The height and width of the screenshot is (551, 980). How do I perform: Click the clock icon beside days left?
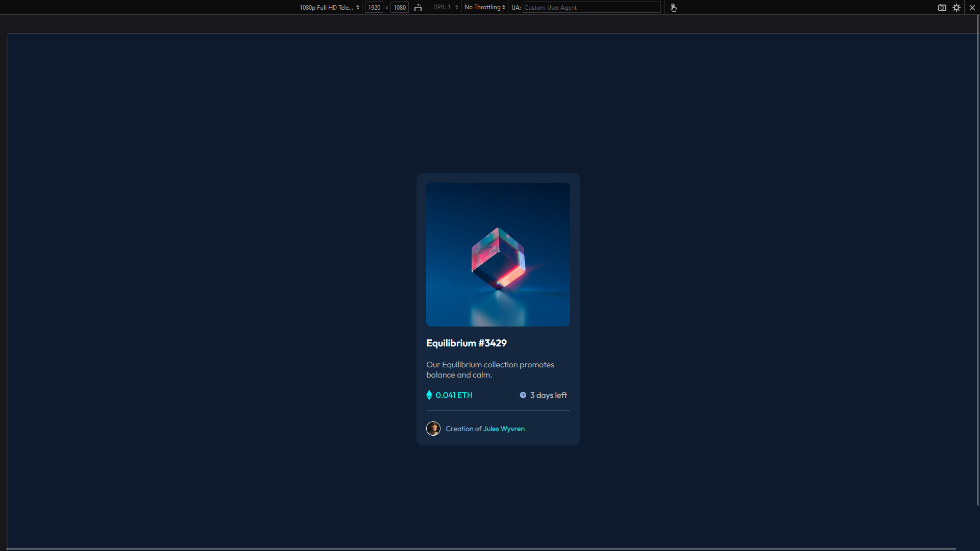[x=523, y=395]
